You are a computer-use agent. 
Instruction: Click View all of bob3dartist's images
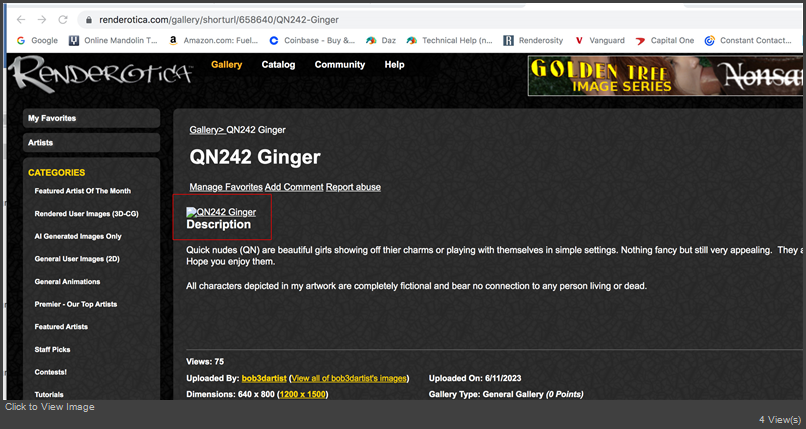pyautogui.click(x=349, y=378)
